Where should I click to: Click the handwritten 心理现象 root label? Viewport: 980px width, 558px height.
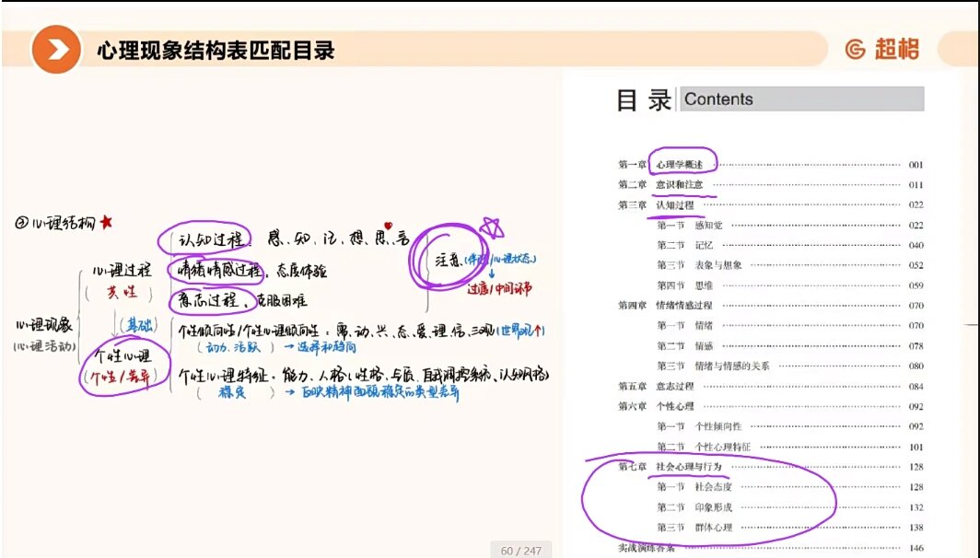[x=44, y=325]
